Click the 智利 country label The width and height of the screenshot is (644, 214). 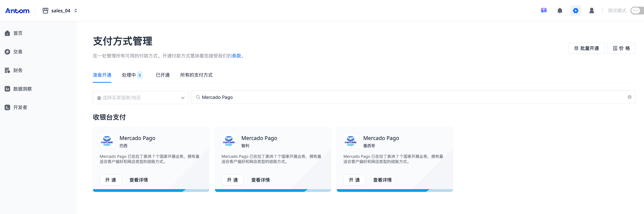tap(245, 146)
